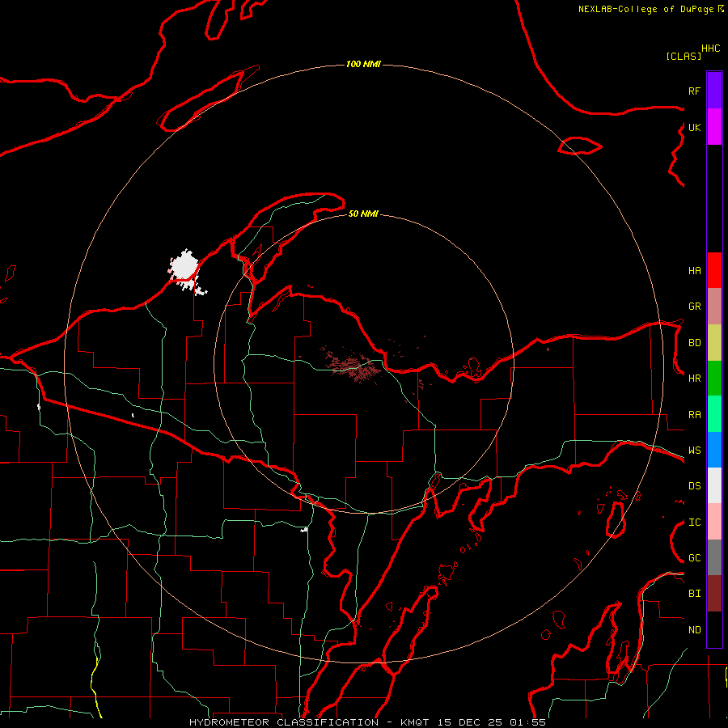
Task: Click the UK legend label
Action: pyautogui.click(x=694, y=127)
